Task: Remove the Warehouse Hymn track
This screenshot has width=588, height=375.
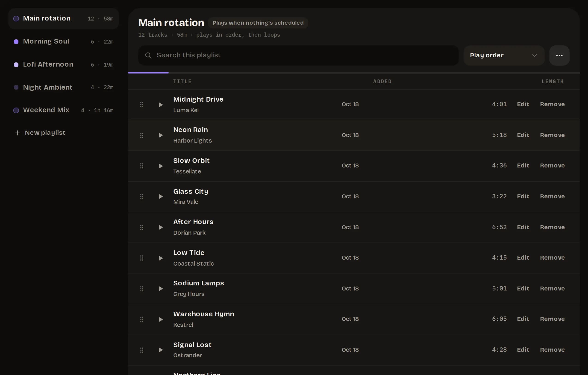Action: (552, 319)
